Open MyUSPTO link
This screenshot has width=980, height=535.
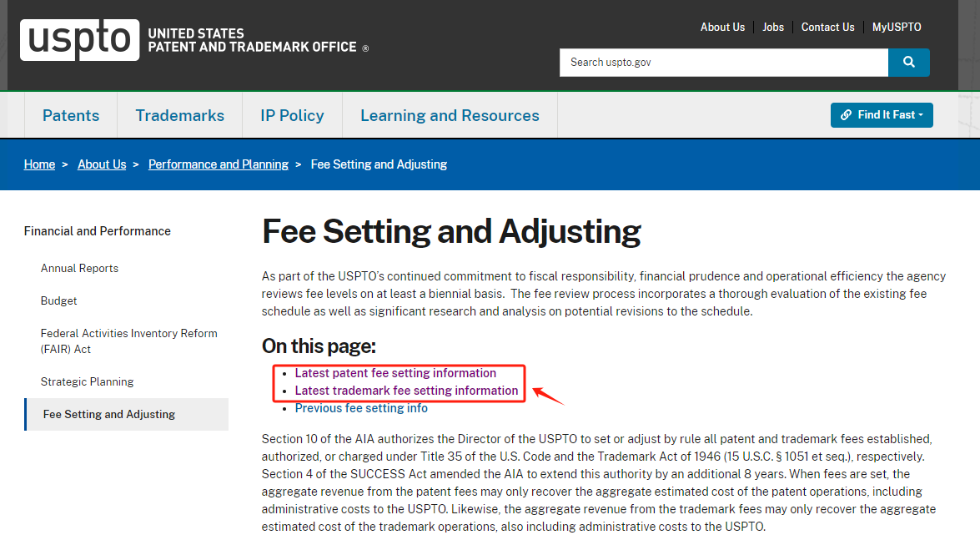[897, 28]
